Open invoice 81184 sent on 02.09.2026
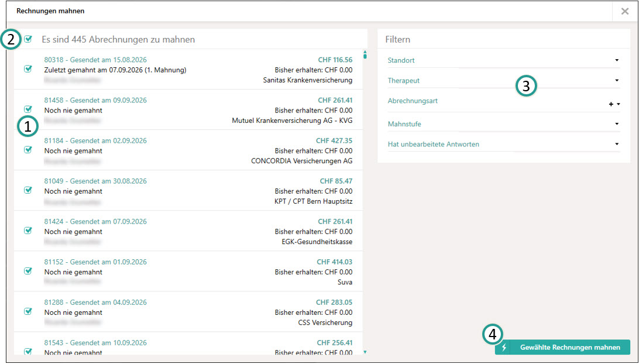The width and height of the screenshot is (639, 364). (x=95, y=140)
